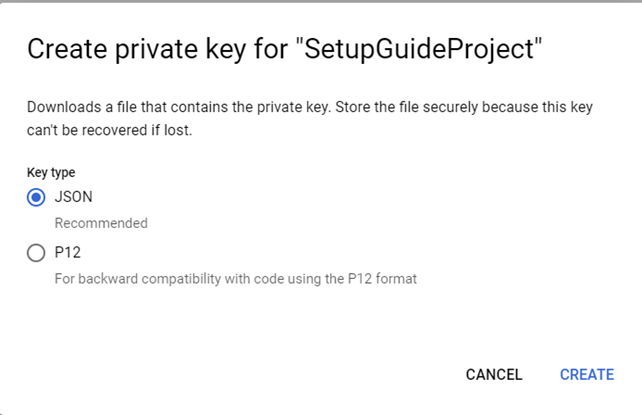Click the P12 backward compatibility description
Image resolution: width=642 pixels, height=415 pixels.
[x=235, y=278]
